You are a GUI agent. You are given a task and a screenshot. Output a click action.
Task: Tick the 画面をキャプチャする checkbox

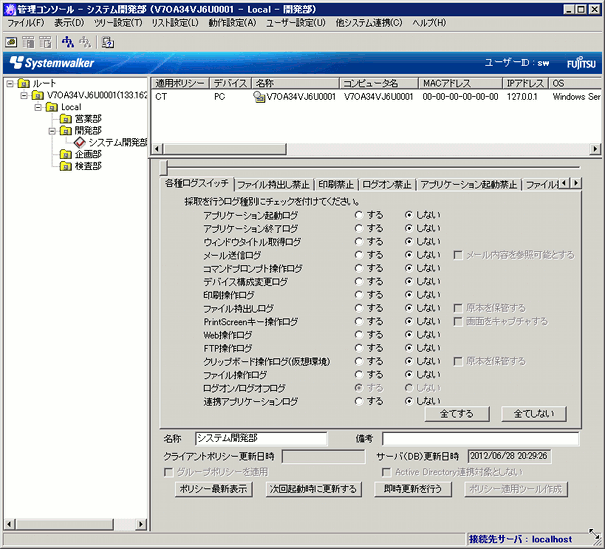pos(458,322)
